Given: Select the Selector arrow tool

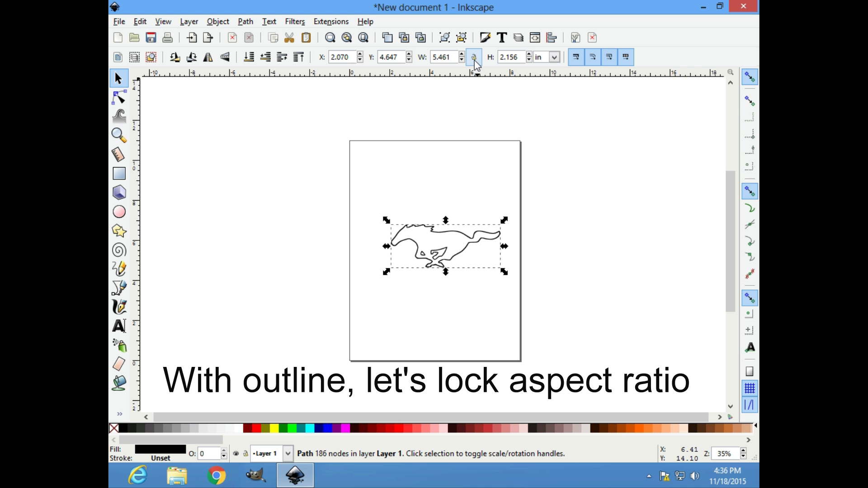Looking at the screenshot, I should coord(118,79).
